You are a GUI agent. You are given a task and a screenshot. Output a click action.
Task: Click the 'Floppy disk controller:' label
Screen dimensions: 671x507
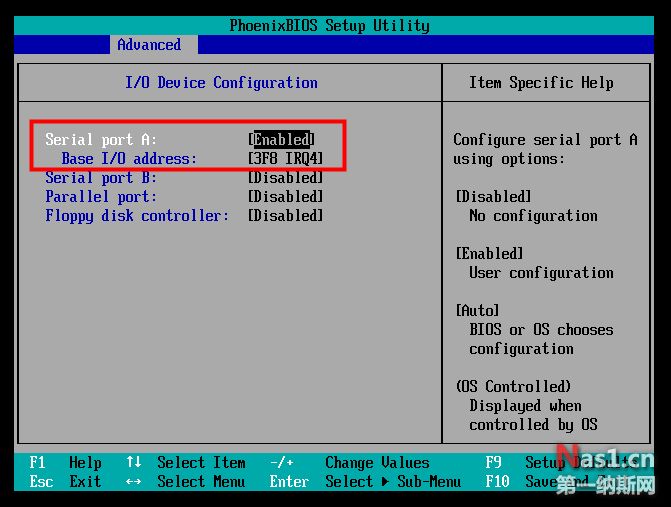click(137, 216)
